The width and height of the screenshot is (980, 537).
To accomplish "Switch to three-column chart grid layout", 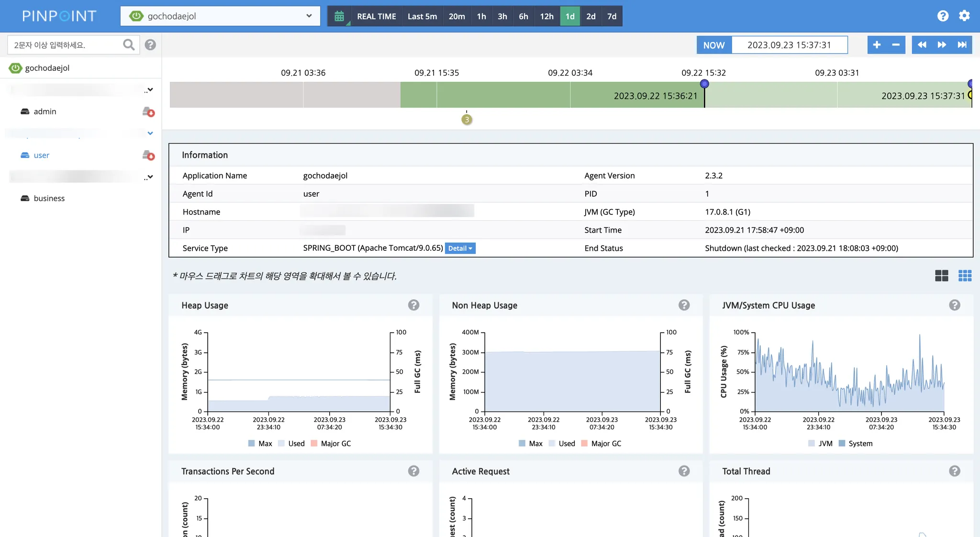I will tap(965, 276).
